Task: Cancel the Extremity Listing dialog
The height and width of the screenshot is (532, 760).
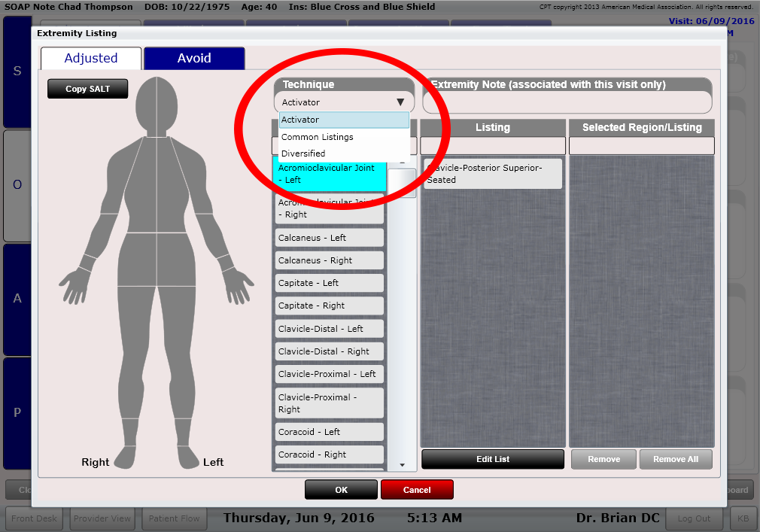Action: tap(417, 490)
